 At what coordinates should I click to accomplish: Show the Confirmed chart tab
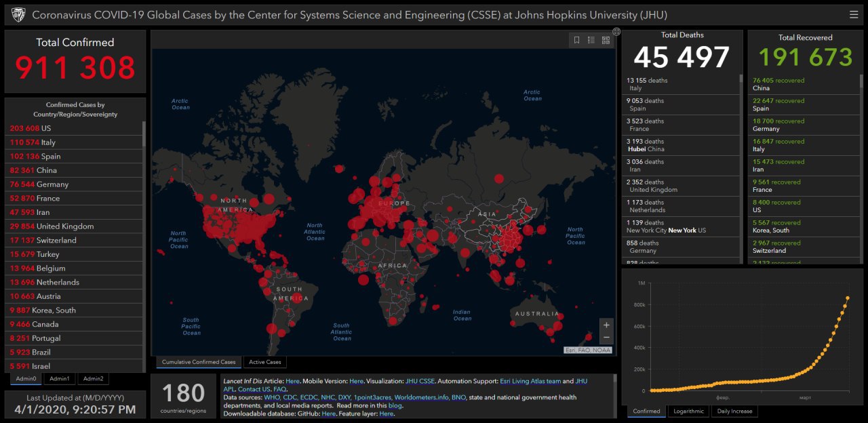click(647, 411)
